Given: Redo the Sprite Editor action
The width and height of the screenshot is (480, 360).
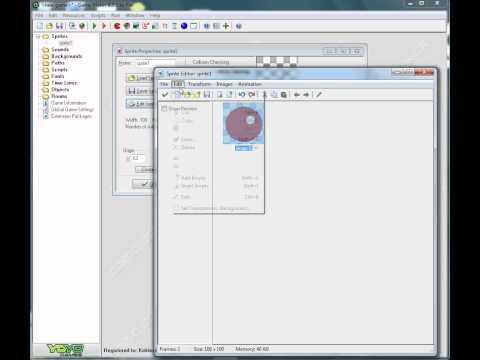Looking at the screenshot, I should tap(252, 95).
